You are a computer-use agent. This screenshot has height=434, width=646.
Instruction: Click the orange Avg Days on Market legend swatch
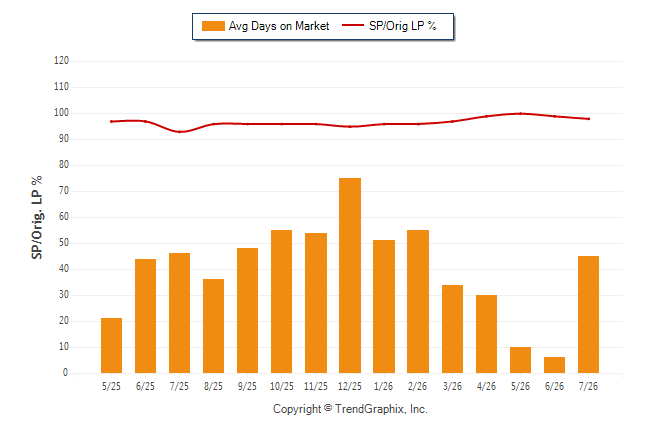[213, 26]
